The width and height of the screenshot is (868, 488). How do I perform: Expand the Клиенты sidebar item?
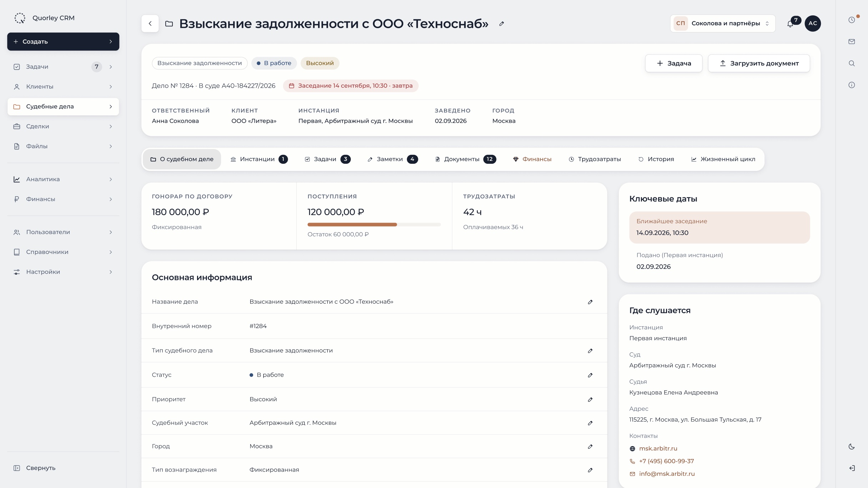pos(111,87)
